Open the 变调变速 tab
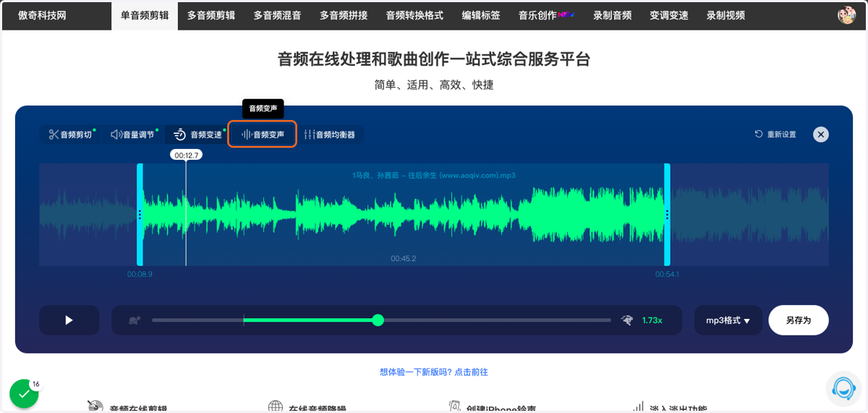Image resolution: width=868 pixels, height=413 pixels. (x=669, y=15)
